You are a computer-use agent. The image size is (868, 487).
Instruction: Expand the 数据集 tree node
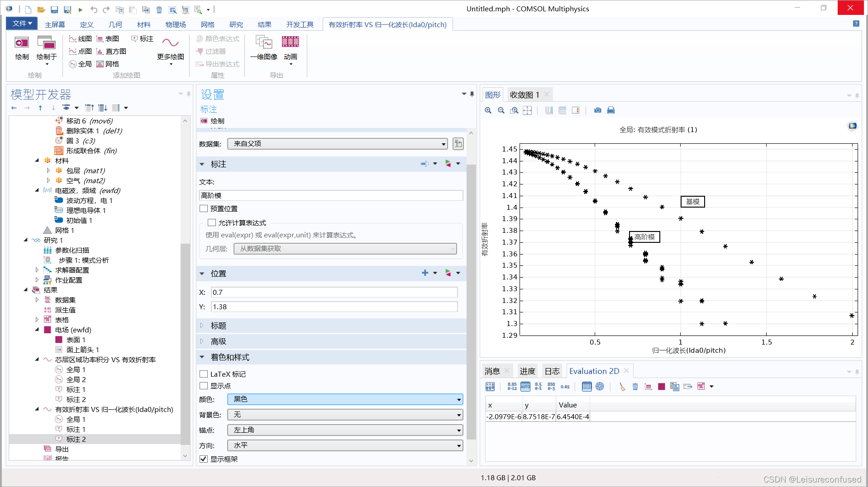click(37, 300)
